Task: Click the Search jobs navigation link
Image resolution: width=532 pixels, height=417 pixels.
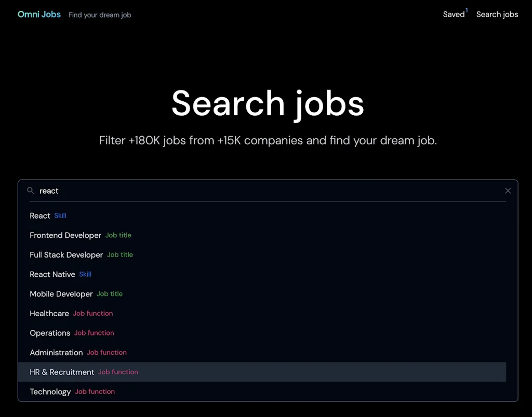Action: pyautogui.click(x=497, y=15)
